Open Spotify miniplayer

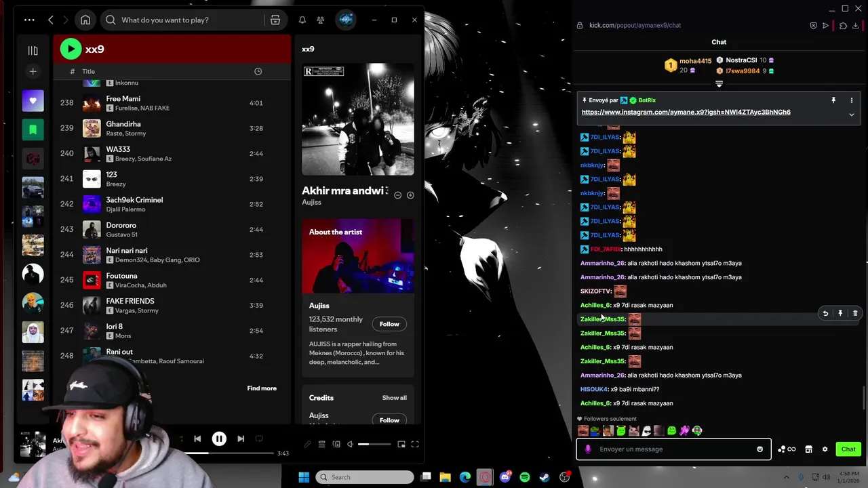click(401, 445)
